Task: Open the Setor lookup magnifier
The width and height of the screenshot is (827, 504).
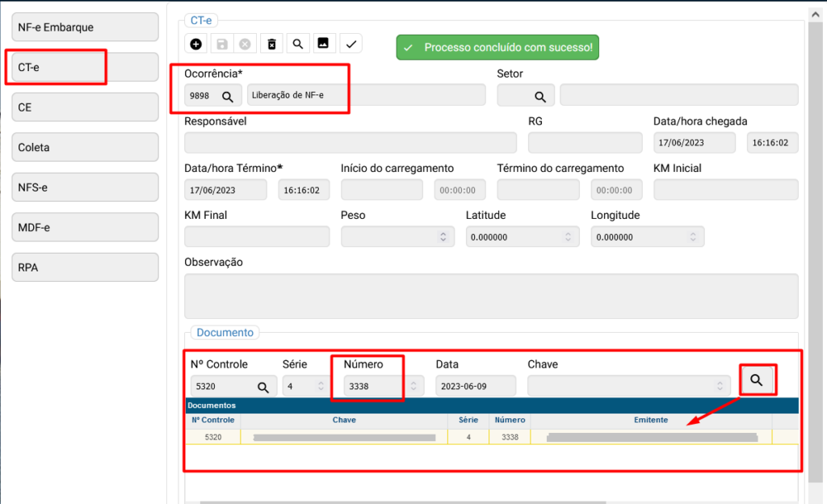Action: pos(539,96)
